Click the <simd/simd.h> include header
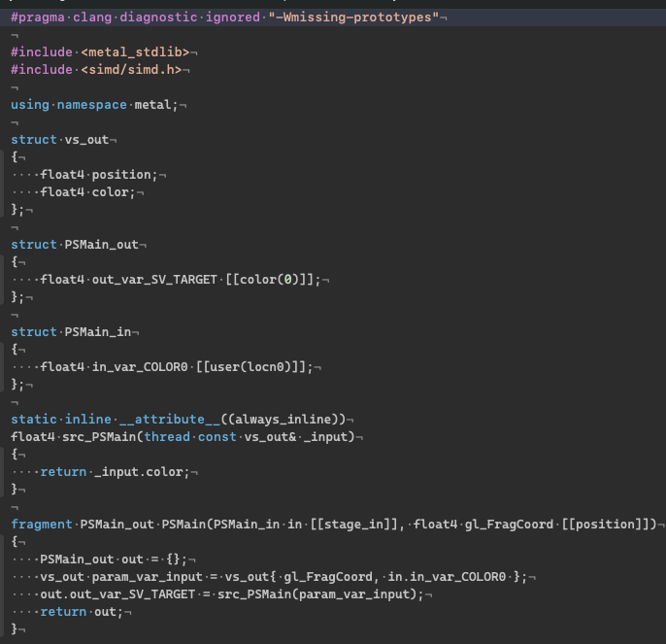The image size is (666, 644). pyautogui.click(x=131, y=70)
